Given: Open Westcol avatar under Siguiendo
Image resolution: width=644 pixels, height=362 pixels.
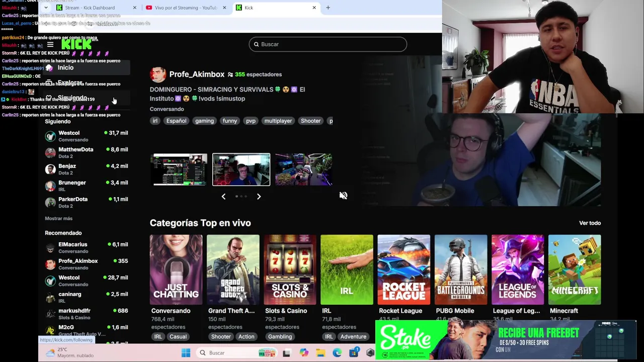Looking at the screenshot, I should click(50, 136).
